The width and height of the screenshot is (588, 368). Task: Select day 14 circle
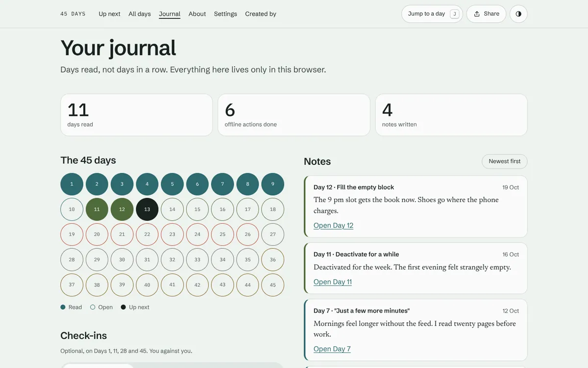[x=172, y=210]
